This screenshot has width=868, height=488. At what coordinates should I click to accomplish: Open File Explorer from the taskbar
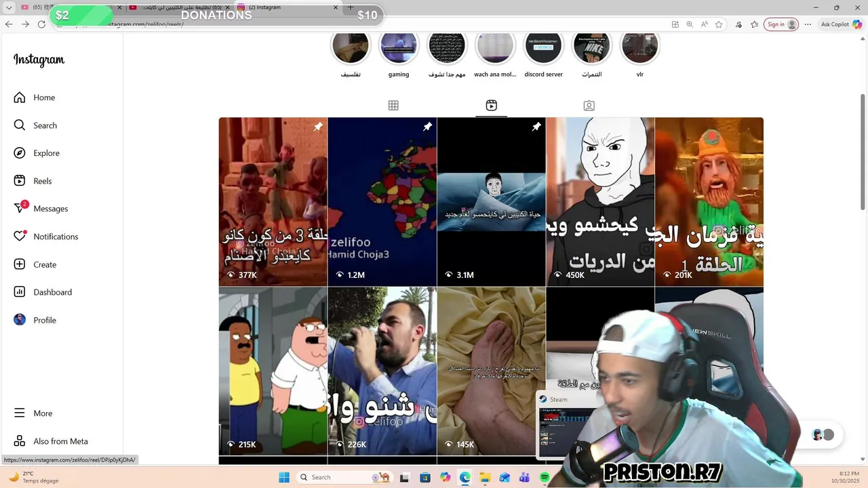tap(485, 477)
